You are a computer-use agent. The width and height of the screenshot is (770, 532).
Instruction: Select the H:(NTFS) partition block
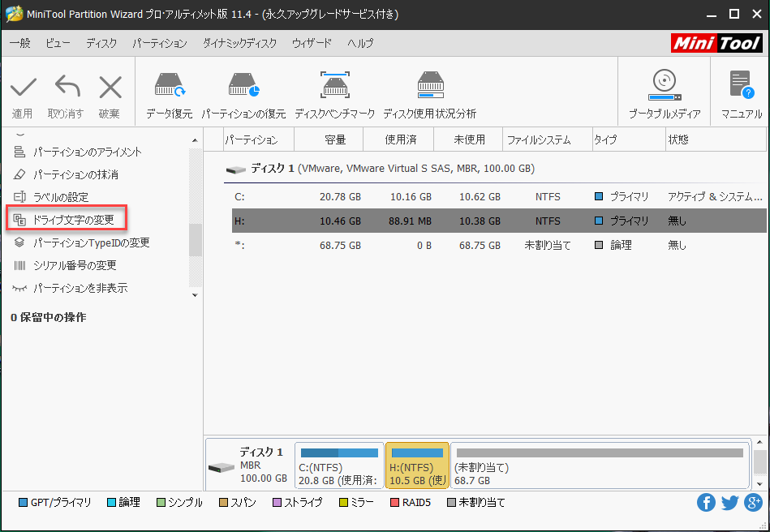(x=417, y=465)
